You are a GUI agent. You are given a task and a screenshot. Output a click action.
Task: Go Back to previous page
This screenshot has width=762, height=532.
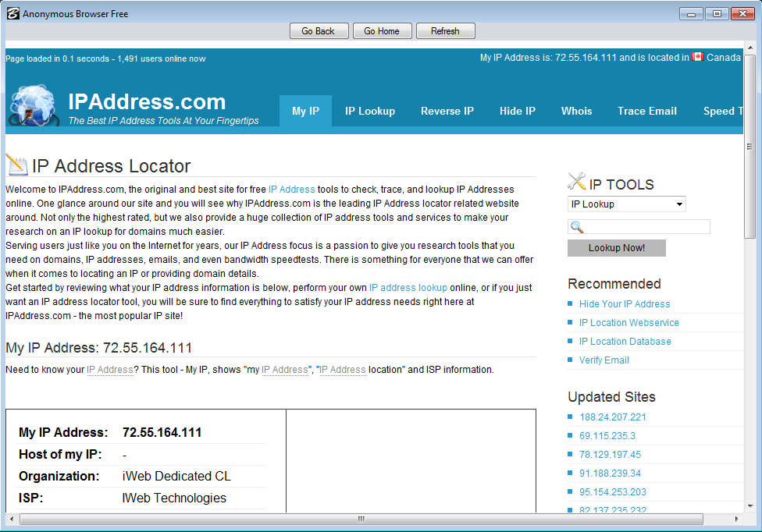point(319,31)
